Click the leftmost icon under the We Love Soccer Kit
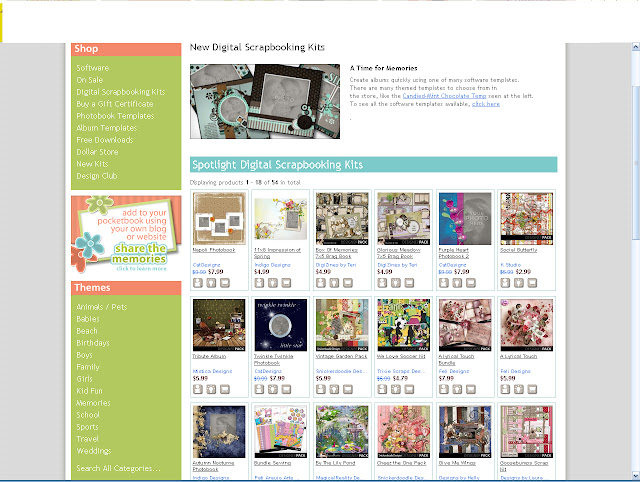This screenshot has height=482, width=640. pos(382,389)
